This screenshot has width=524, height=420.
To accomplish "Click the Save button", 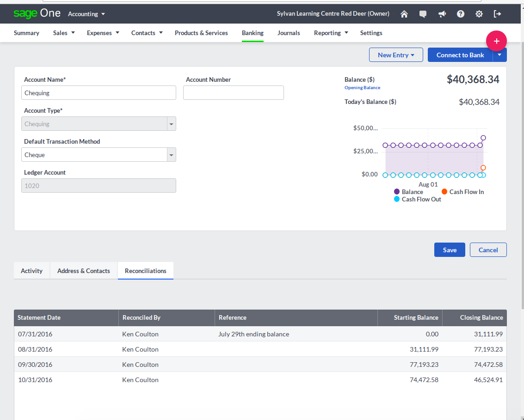I will click(450, 250).
